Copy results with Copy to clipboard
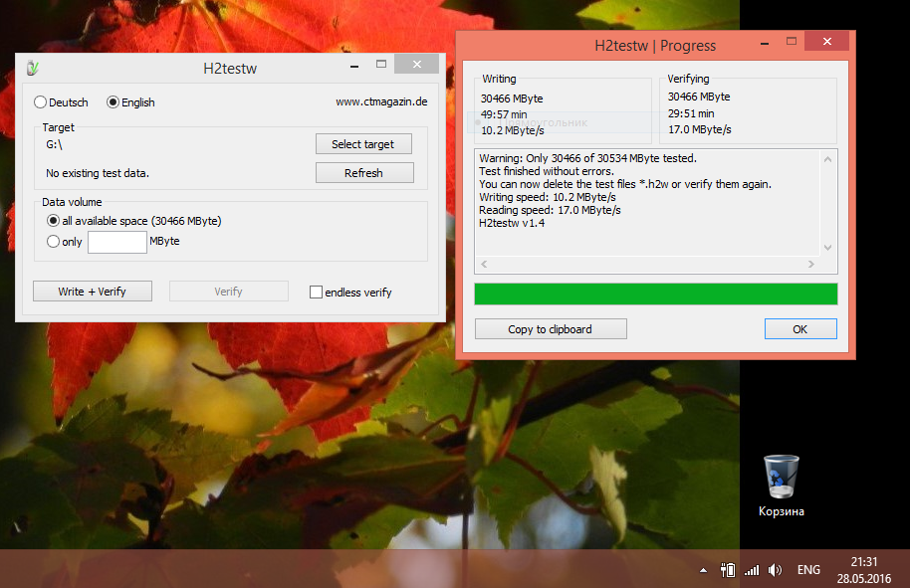The height and width of the screenshot is (588, 910). click(x=550, y=329)
